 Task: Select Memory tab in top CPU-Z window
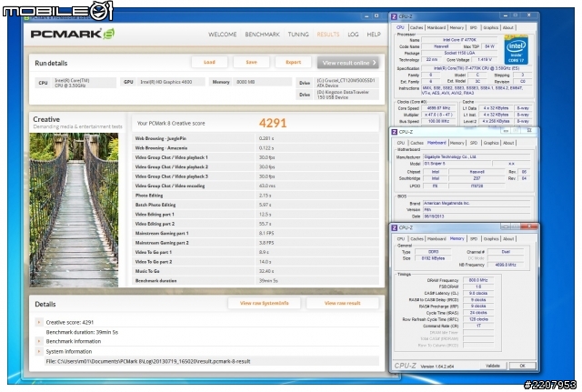point(457,28)
